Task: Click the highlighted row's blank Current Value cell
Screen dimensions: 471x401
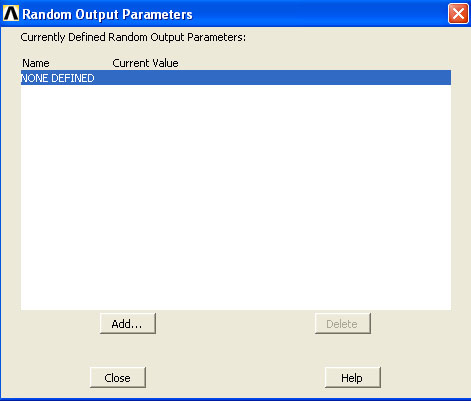Action: pos(145,78)
